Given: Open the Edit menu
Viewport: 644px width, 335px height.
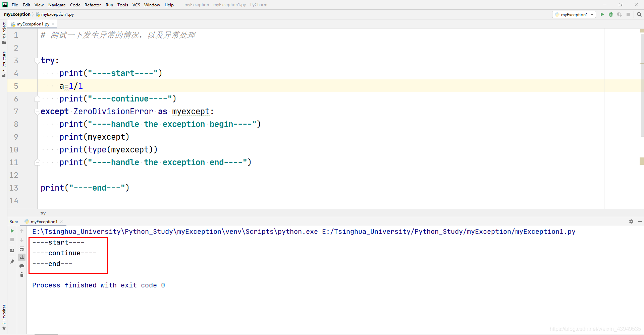Looking at the screenshot, I should click(26, 5).
